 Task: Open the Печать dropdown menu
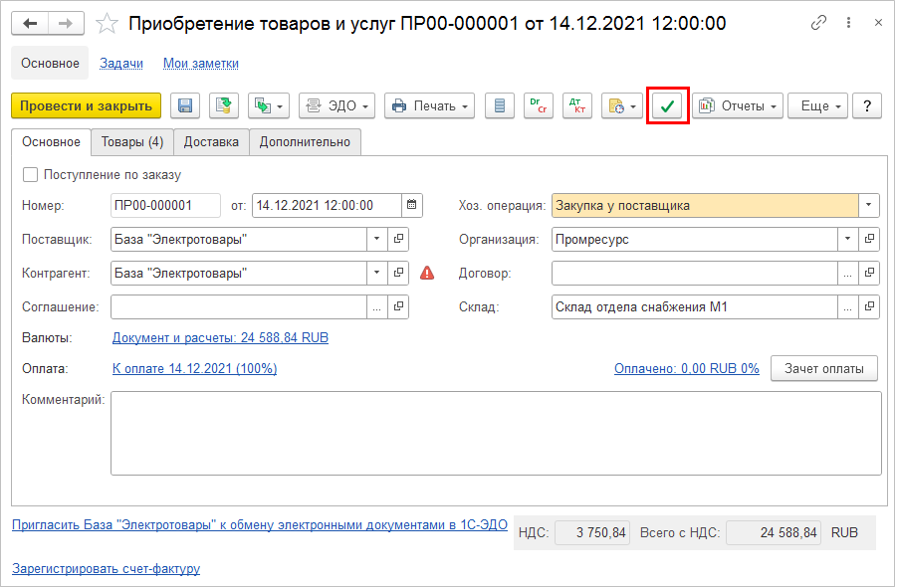pos(429,105)
